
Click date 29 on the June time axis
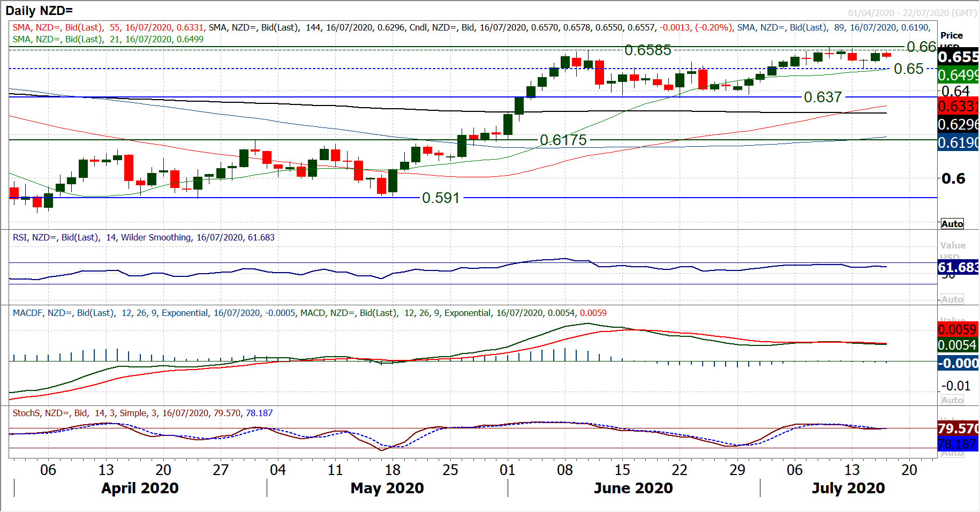pos(737,470)
